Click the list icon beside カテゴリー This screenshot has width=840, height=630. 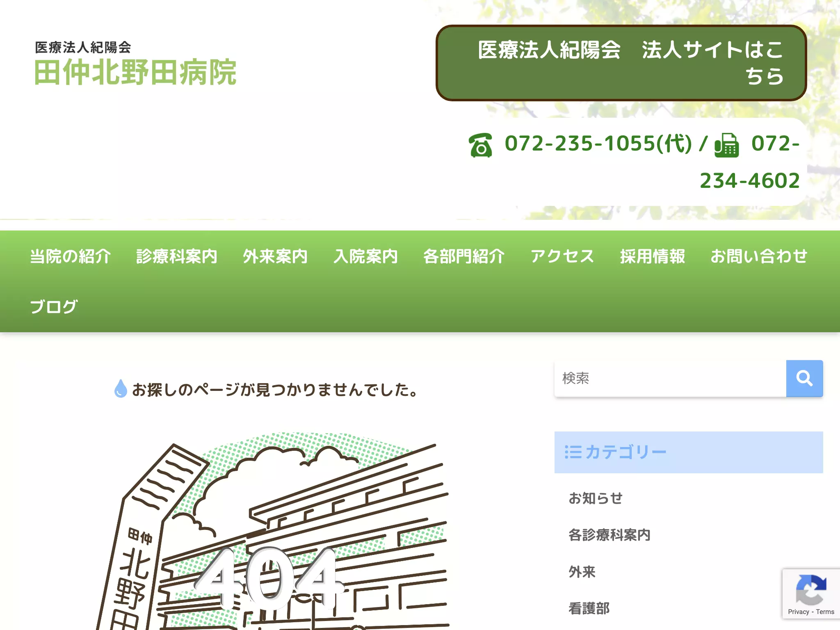point(573,452)
